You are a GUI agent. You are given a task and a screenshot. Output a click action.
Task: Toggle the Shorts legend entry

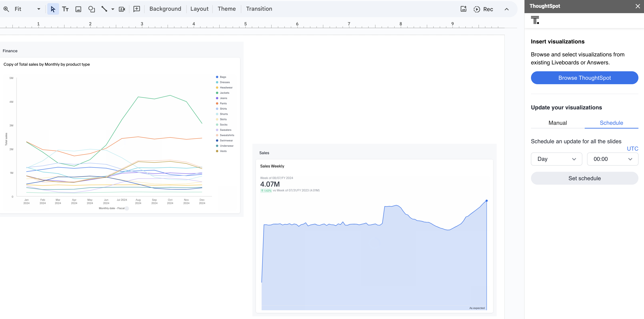click(x=222, y=114)
